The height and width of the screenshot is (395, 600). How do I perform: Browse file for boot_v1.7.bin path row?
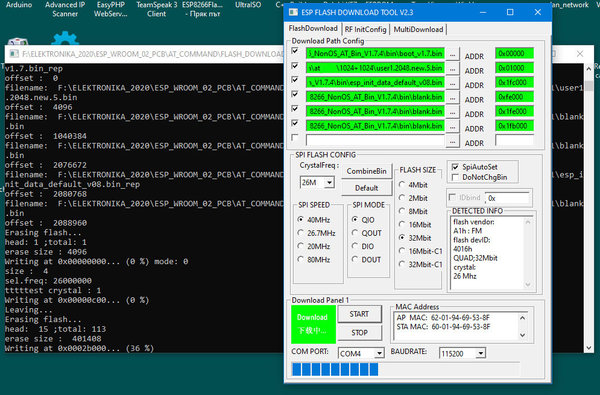click(452, 54)
